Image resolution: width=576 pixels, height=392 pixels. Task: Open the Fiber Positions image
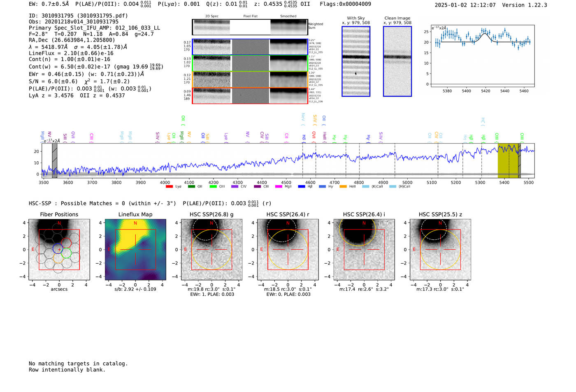click(59, 250)
